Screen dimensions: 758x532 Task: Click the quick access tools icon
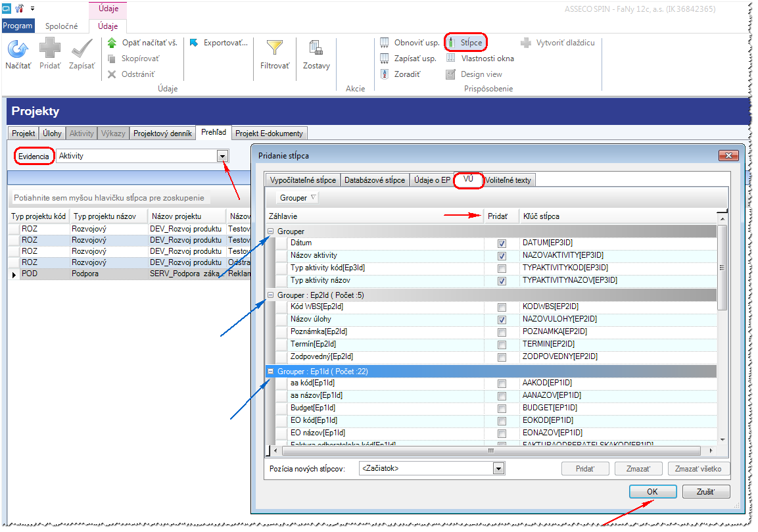[19, 9]
